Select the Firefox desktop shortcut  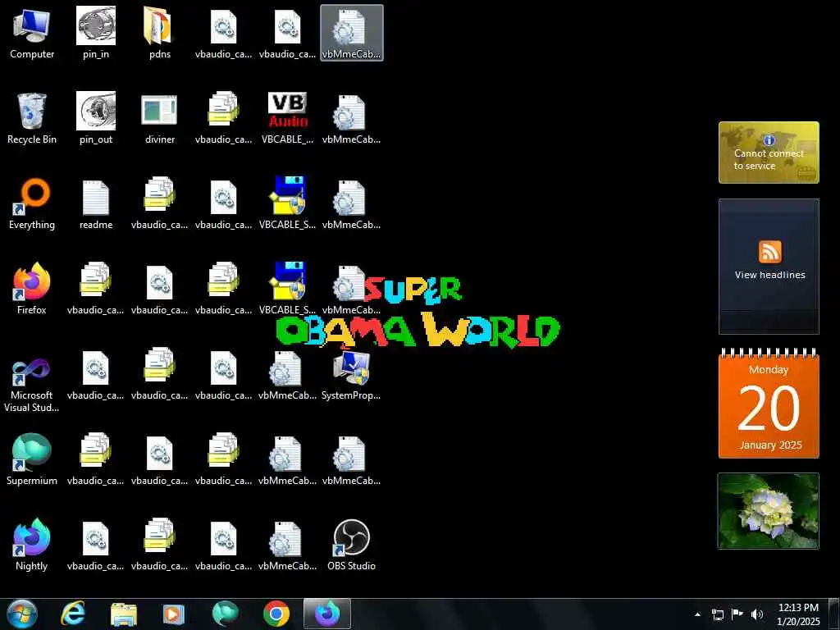[32, 288]
